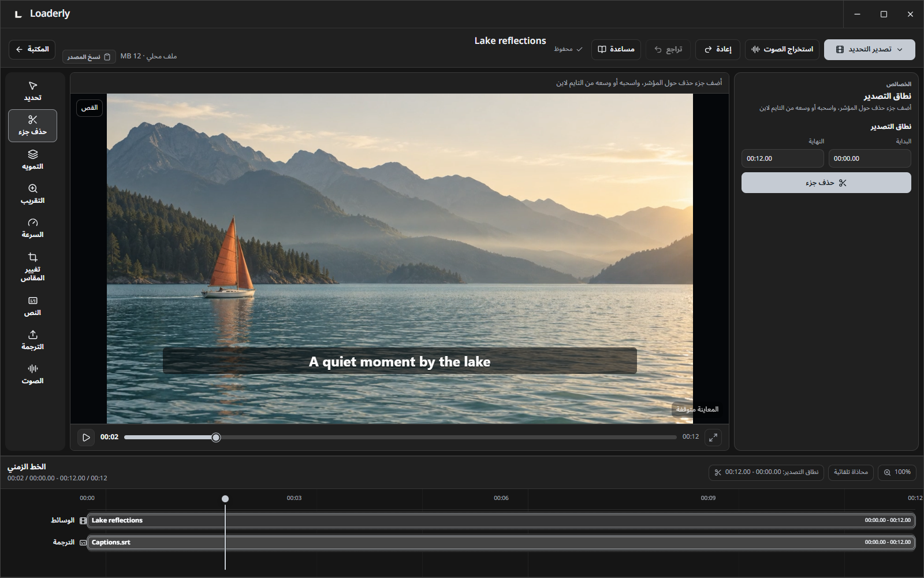Click نطاق التصدير range chip in timeline
Image resolution: width=924 pixels, height=578 pixels.
tap(766, 472)
